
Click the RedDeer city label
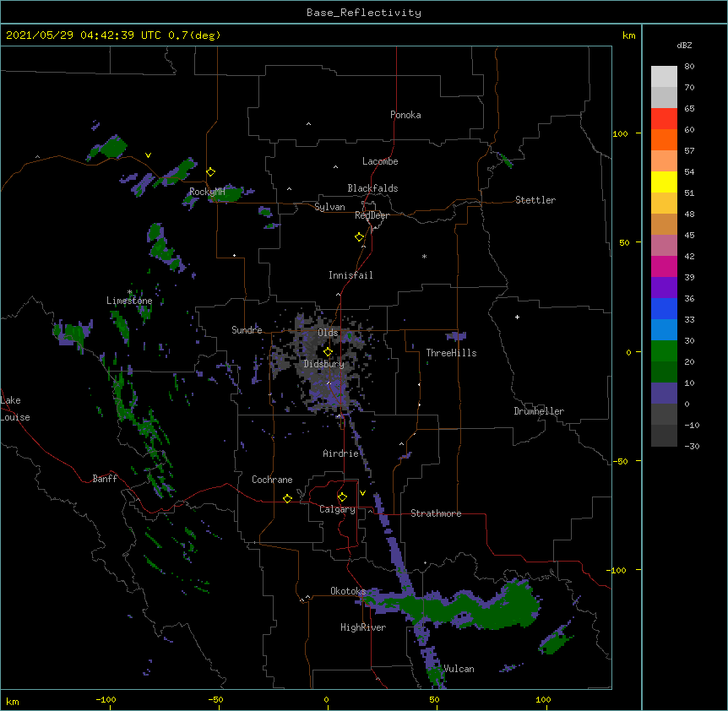(372, 215)
